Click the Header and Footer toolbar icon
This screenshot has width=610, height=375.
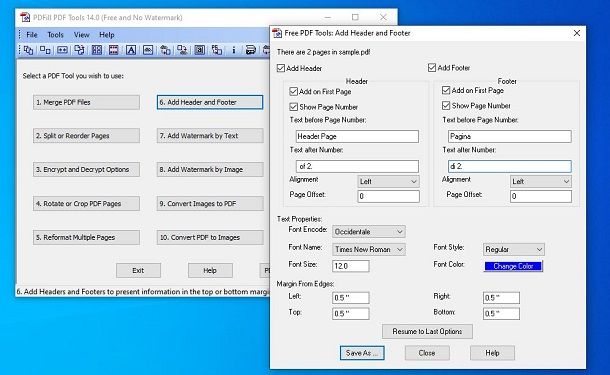click(x=114, y=50)
